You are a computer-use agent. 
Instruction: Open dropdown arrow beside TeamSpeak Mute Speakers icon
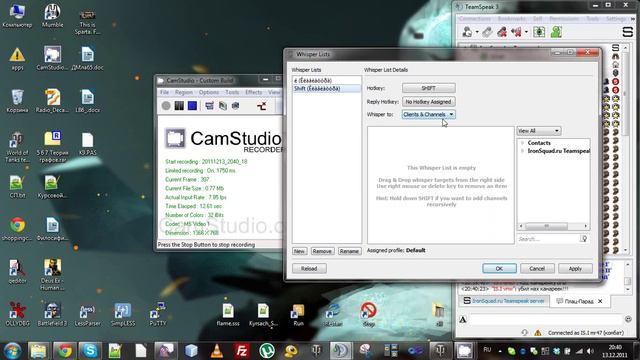point(526,32)
